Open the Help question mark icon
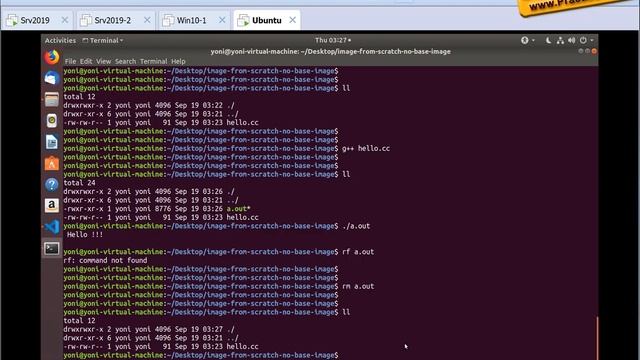The height and width of the screenshot is (360, 640). tap(52, 184)
